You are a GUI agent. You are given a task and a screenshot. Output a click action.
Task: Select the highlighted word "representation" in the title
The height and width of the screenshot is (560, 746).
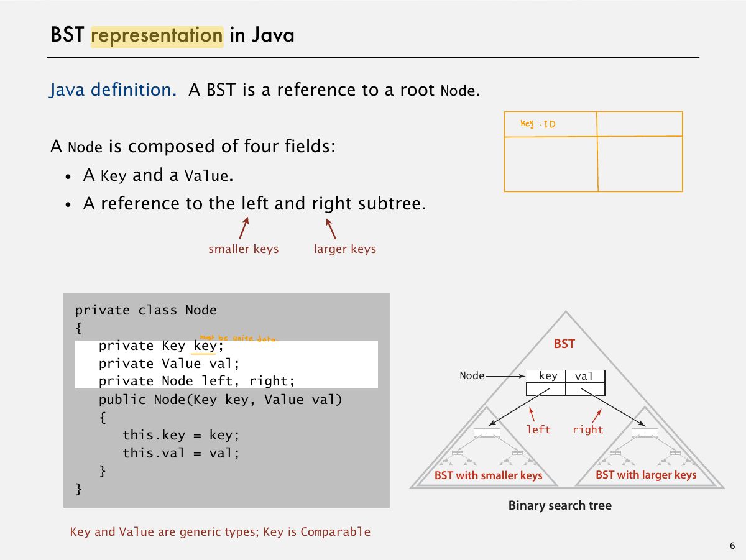click(x=157, y=36)
